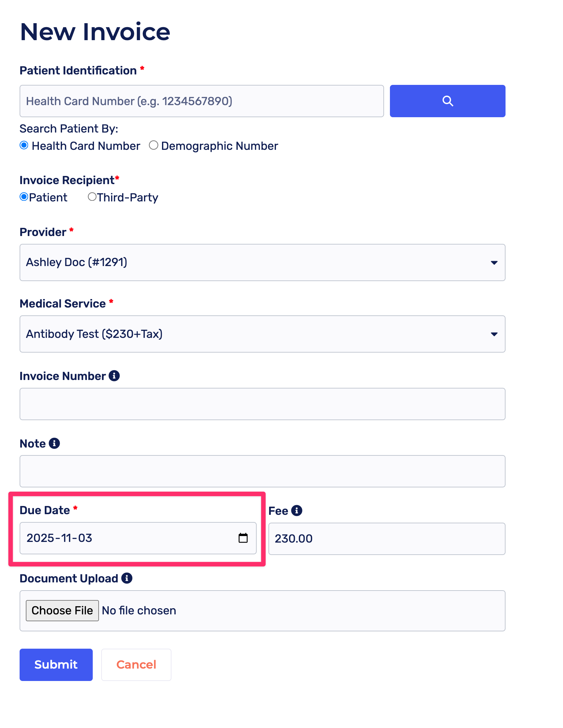Screen dimensions: 563x728
Task: Cancel the new invoice form
Action: 136,664
